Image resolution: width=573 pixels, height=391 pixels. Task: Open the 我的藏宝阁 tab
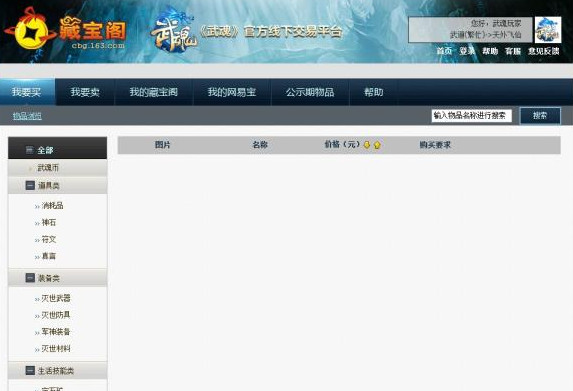tap(153, 92)
